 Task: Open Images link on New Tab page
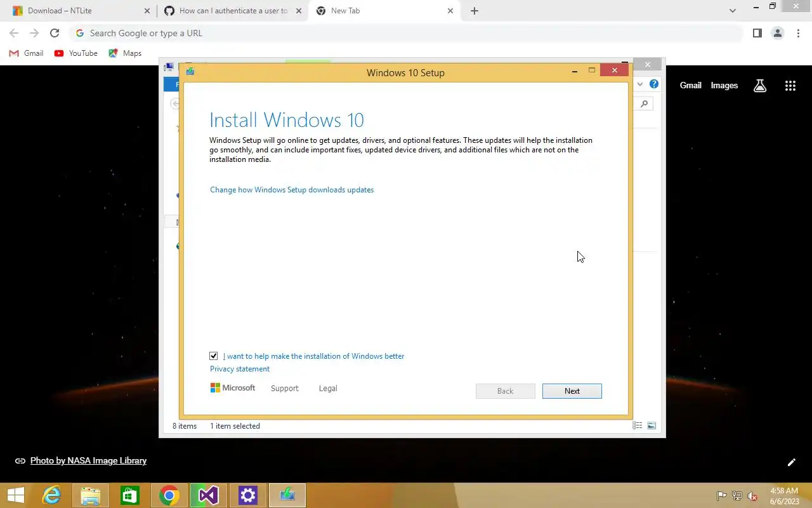[724, 86]
